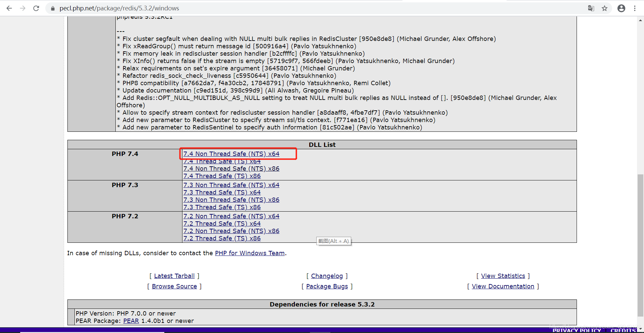Screen dimensions: 644x333
Task: Reload the current page
Action: pyautogui.click(x=36, y=8)
